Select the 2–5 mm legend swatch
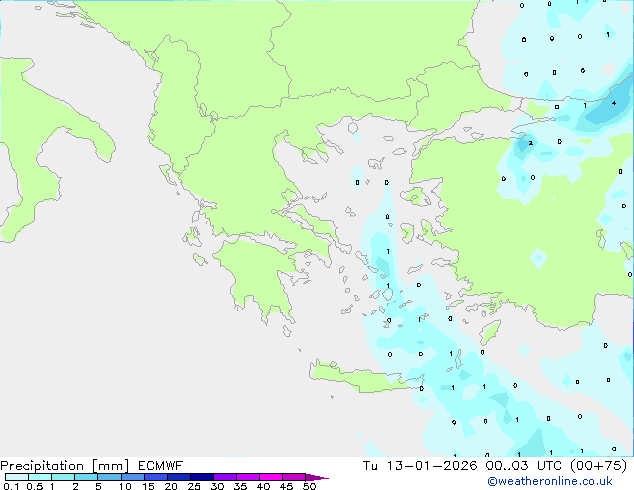Viewport: 634px width, 490px height. tap(86, 477)
